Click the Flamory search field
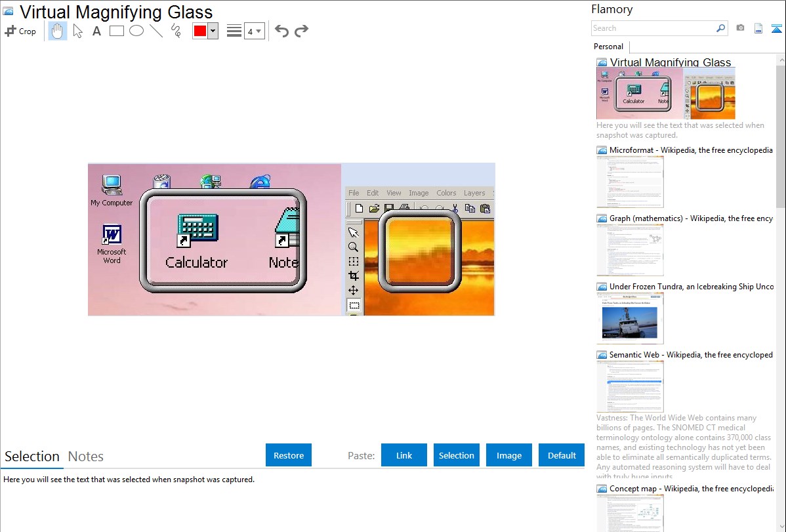Image resolution: width=786 pixels, height=532 pixels. point(653,28)
